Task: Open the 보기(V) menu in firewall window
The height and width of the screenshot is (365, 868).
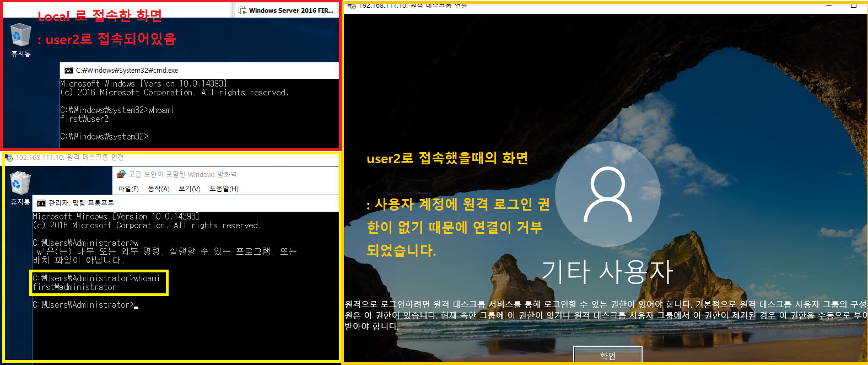Action: (x=190, y=189)
